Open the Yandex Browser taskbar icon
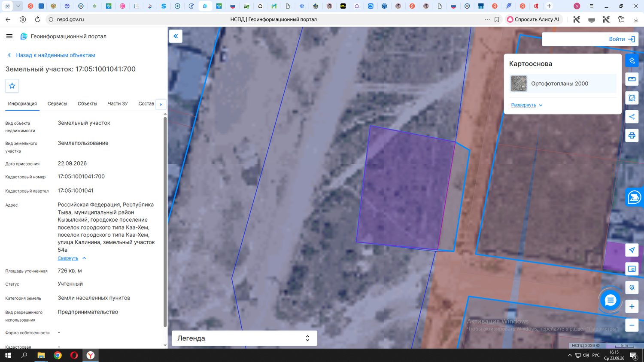Image resolution: width=644 pixels, height=362 pixels. pos(91,355)
